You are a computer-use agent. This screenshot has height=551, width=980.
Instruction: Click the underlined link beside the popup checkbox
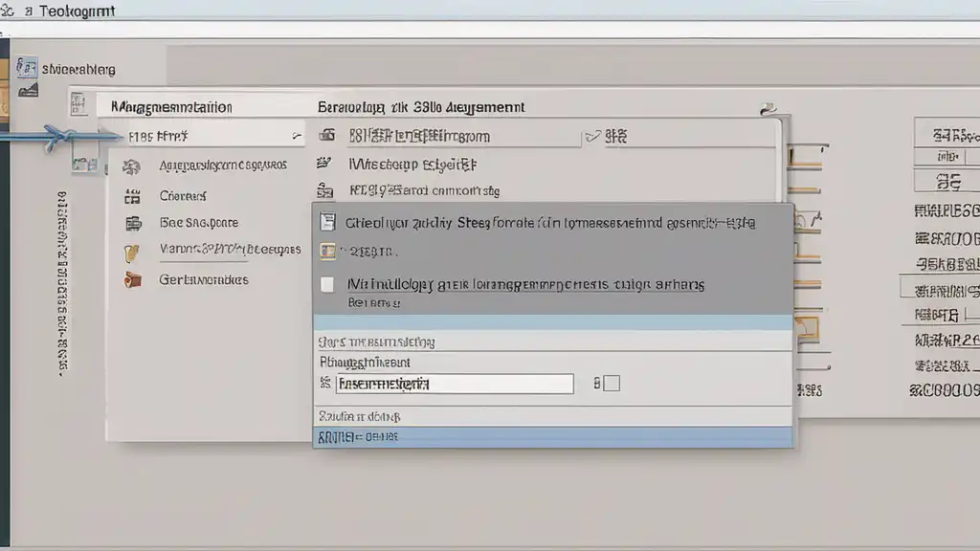[x=525, y=285]
